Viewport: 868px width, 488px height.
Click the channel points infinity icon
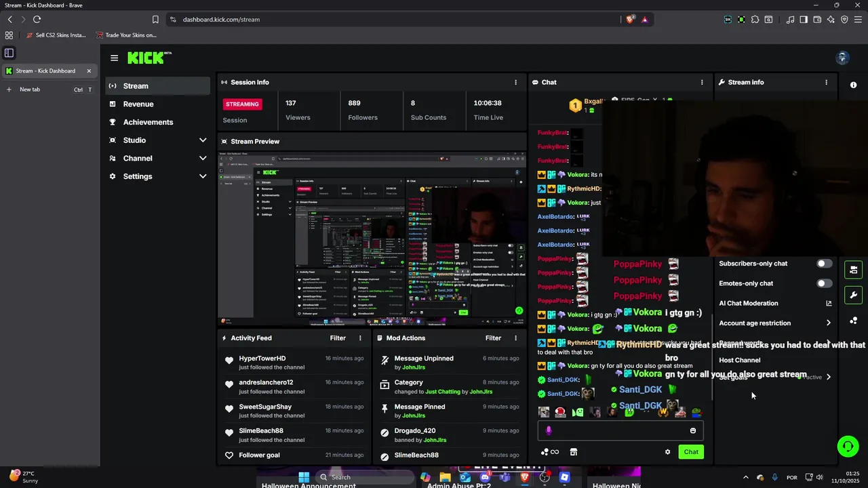click(550, 452)
